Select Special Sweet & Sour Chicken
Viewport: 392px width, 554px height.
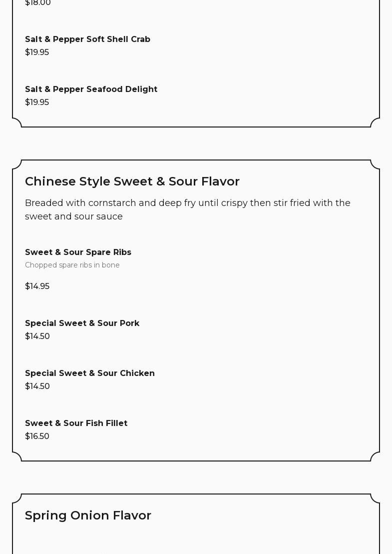(90, 373)
